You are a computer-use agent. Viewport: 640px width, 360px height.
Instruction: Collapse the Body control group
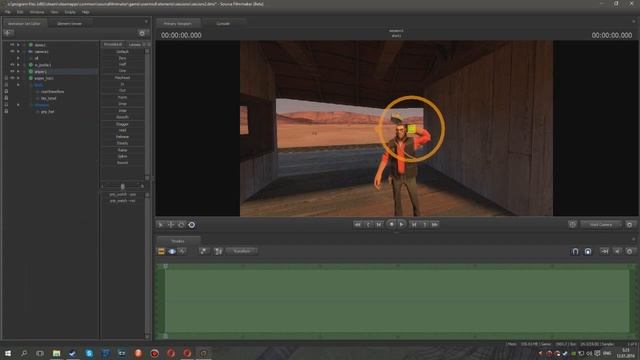(18, 85)
